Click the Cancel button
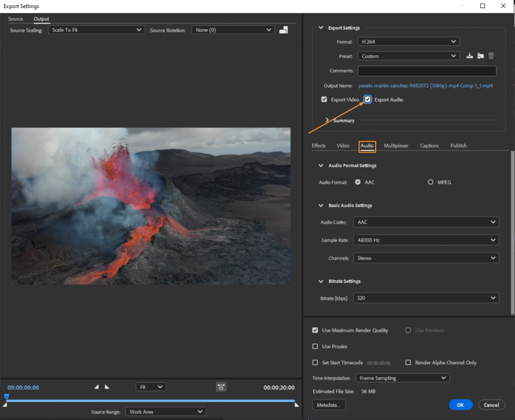 491,404
